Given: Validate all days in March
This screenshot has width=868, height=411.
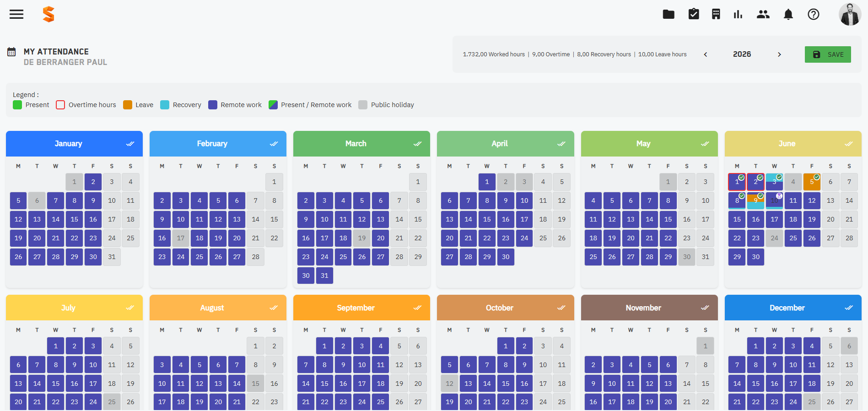Looking at the screenshot, I should click(x=417, y=144).
